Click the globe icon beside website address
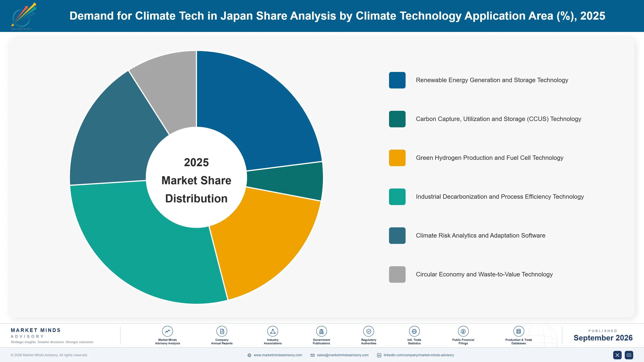This screenshot has width=644, height=362. pyautogui.click(x=249, y=355)
